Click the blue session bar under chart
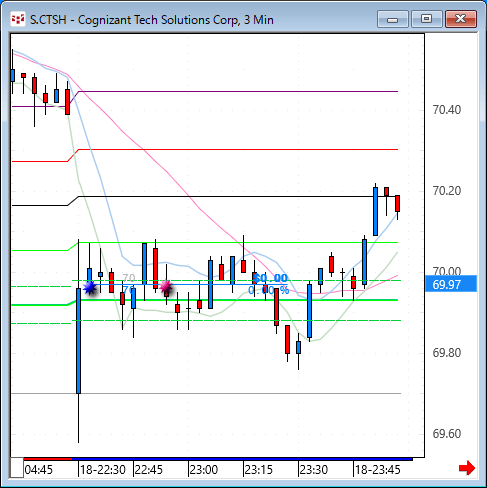Viewport: 487px width, 488px height. [x=242, y=459]
